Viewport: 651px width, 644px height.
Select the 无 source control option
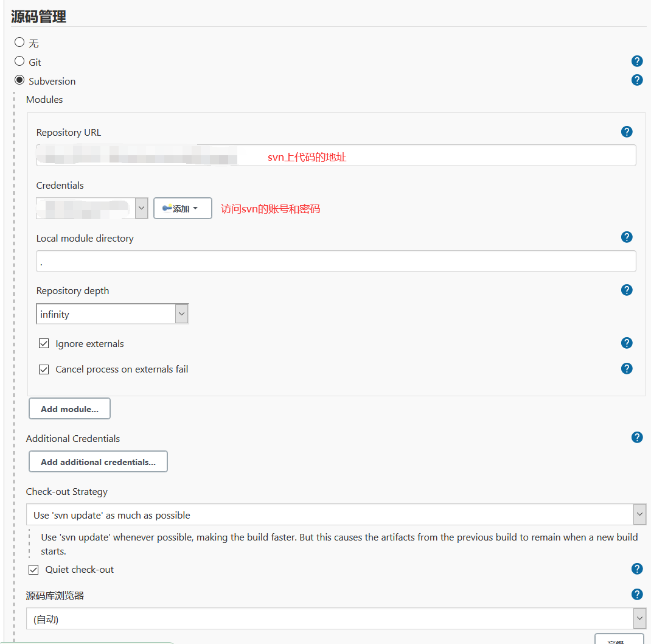coord(19,42)
